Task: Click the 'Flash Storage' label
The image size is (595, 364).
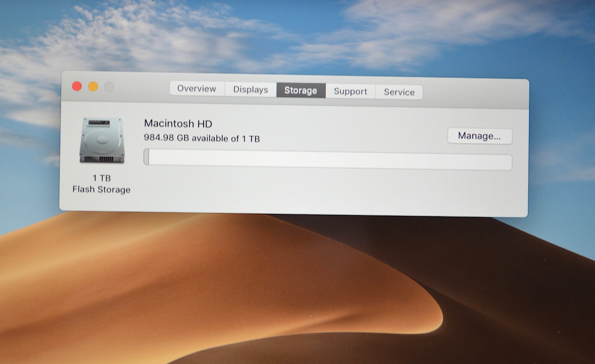Action: 101,190
